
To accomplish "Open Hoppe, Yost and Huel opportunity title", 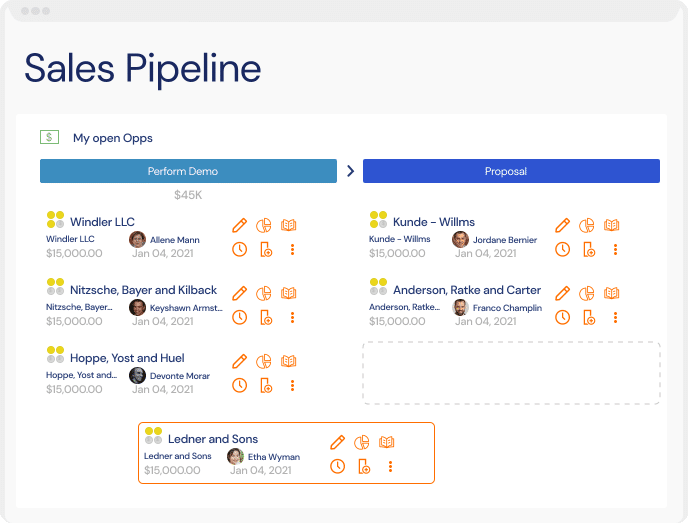I will (127, 358).
